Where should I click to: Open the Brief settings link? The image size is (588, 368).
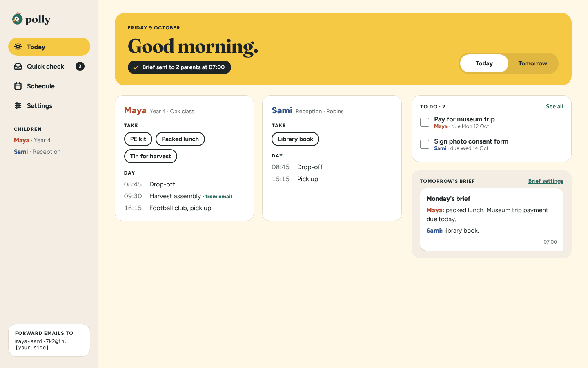546,181
